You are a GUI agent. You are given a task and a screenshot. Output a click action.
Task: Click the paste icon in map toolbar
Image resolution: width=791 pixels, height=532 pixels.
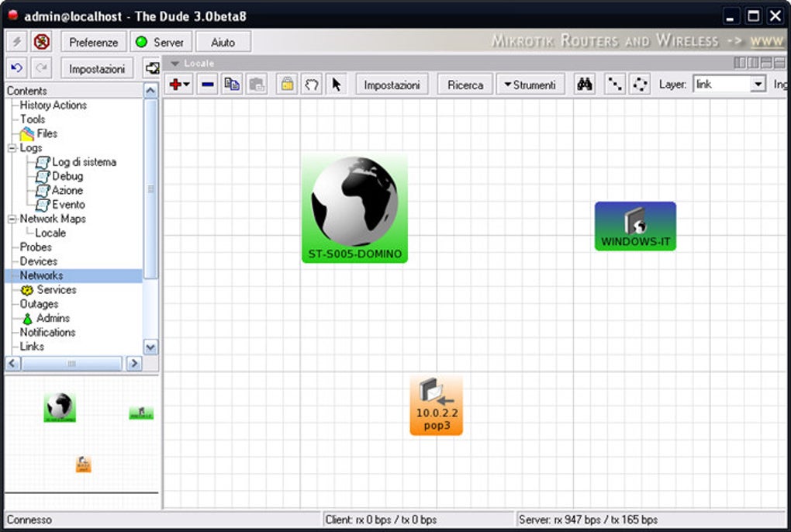257,85
